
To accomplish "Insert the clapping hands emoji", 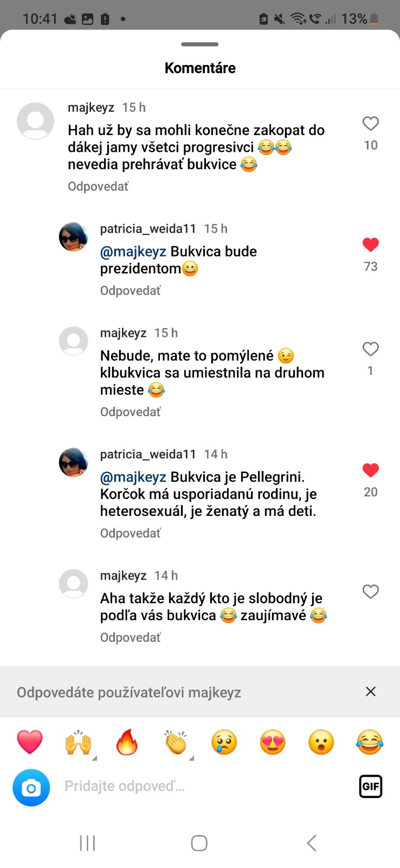I will [x=176, y=743].
